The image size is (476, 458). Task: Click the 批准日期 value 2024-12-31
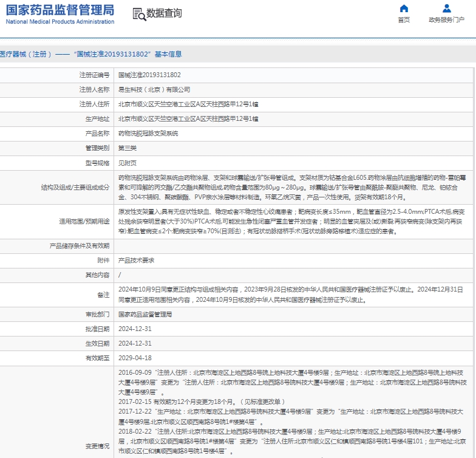point(135,329)
